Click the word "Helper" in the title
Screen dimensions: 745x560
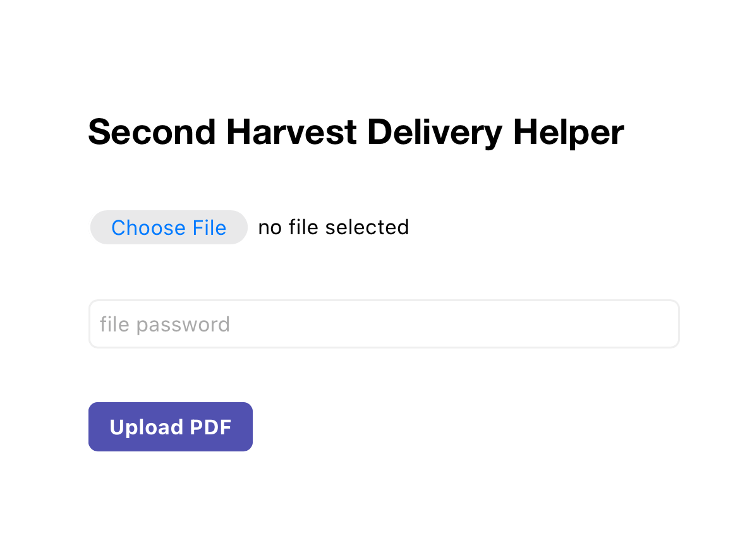point(568,132)
